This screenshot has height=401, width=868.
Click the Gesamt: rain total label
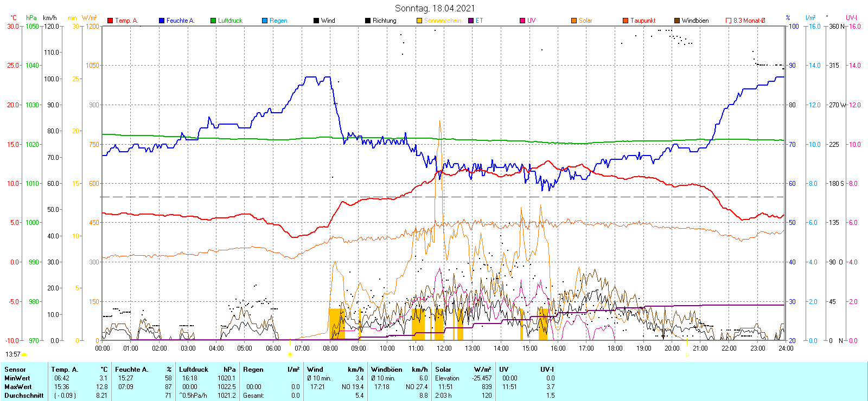(254, 396)
